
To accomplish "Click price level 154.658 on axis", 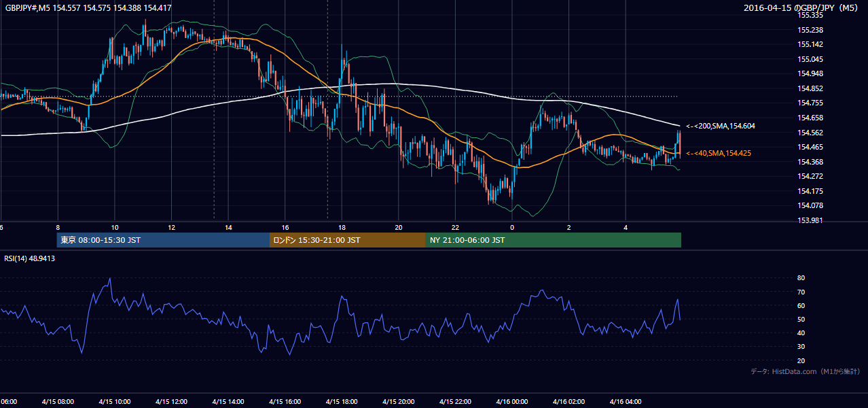I will click(x=810, y=118).
